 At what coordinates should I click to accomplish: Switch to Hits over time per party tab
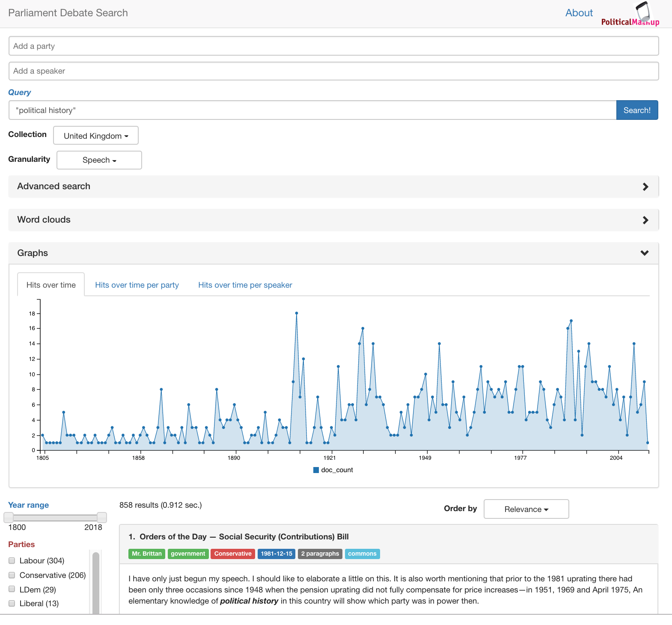(137, 285)
